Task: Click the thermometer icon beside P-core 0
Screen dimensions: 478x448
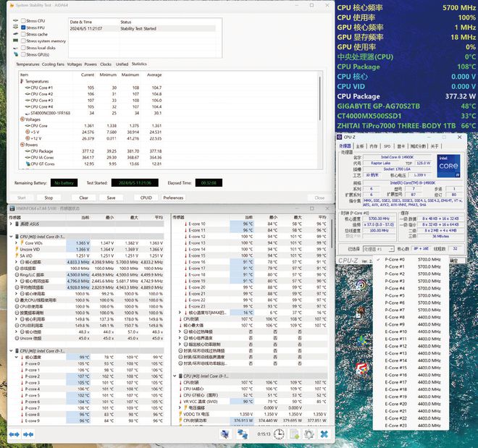Action: click(22, 363)
